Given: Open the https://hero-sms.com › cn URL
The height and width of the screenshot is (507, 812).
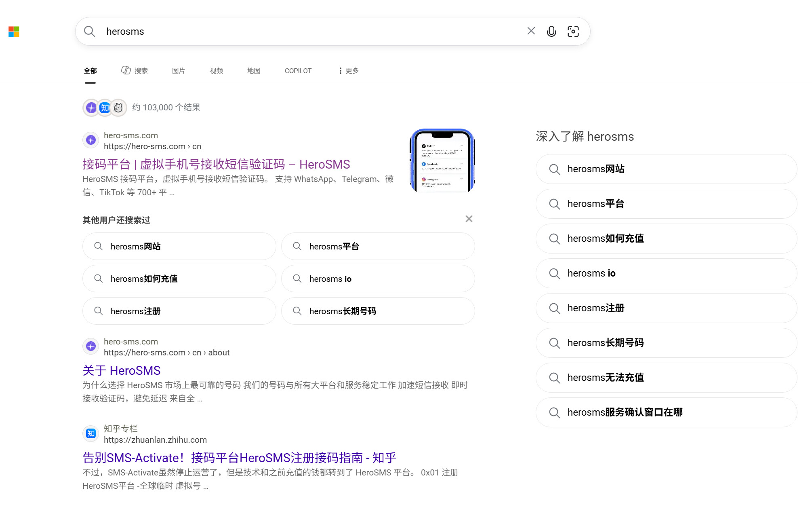Looking at the screenshot, I should (152, 146).
